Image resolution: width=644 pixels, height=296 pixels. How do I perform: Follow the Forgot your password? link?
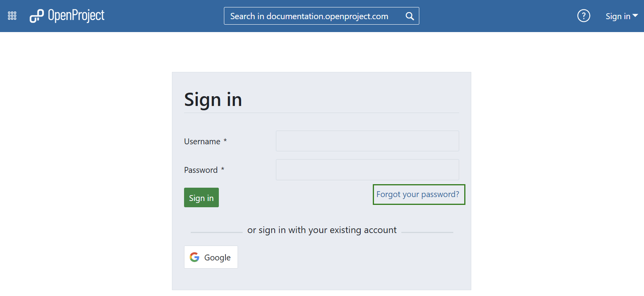tap(418, 194)
